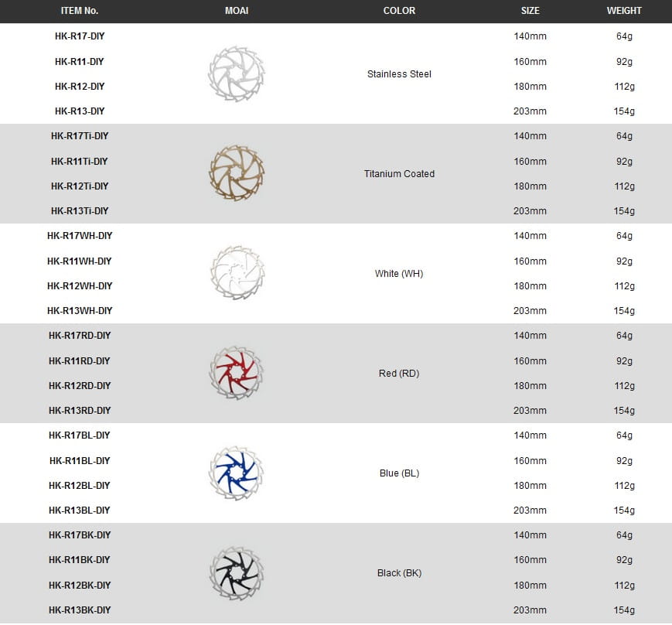Viewport: 672px width, 625px height.
Task: Select the red rotor image
Action: coord(236,373)
